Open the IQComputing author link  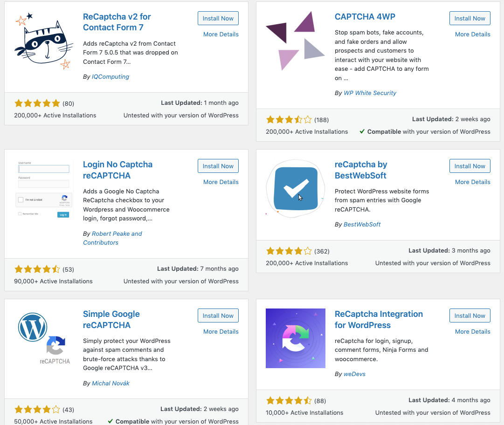tap(110, 77)
